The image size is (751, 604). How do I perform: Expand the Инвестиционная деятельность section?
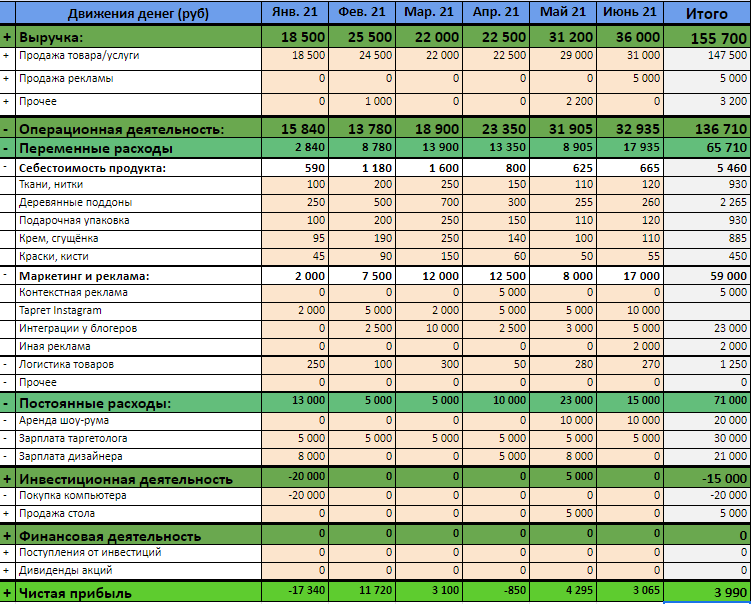(7, 479)
